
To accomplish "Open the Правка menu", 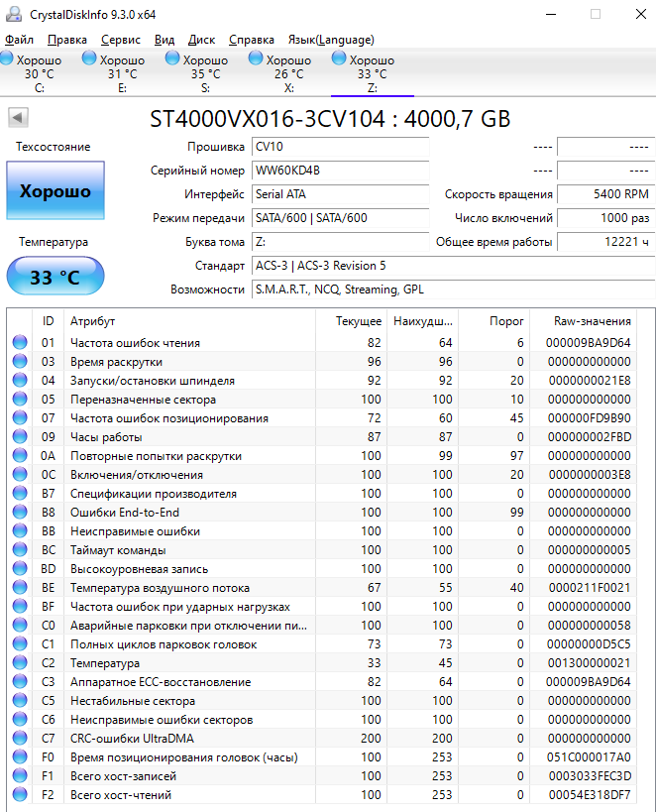I will (x=67, y=40).
